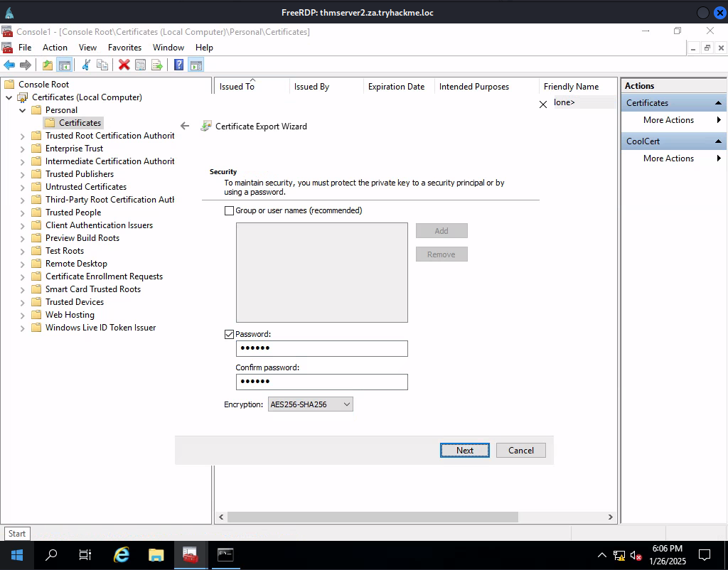Uncheck the Password checkbox
Image resolution: width=728 pixels, height=570 pixels.
[229, 334]
